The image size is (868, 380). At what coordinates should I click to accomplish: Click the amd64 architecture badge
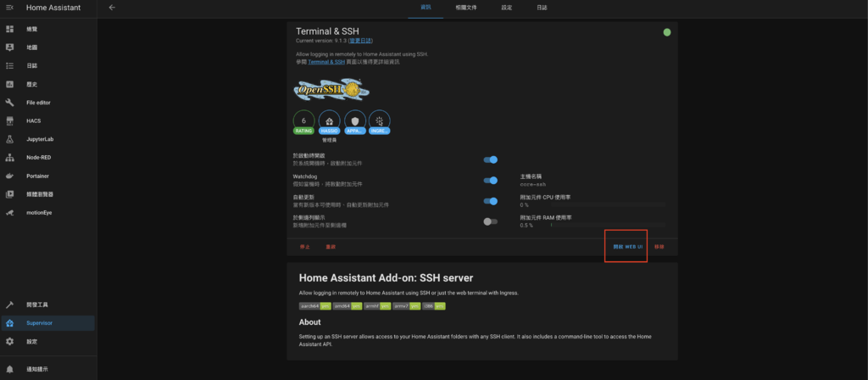tap(348, 305)
